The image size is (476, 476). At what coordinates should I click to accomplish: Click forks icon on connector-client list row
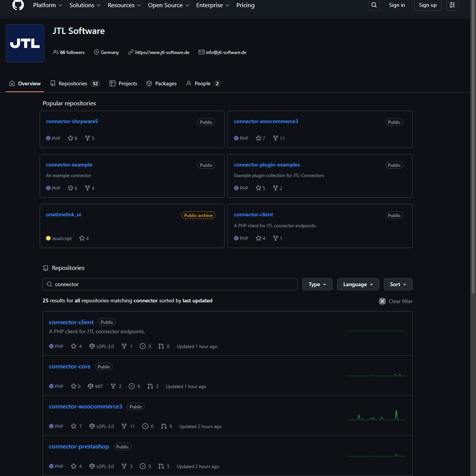pyautogui.click(x=124, y=346)
